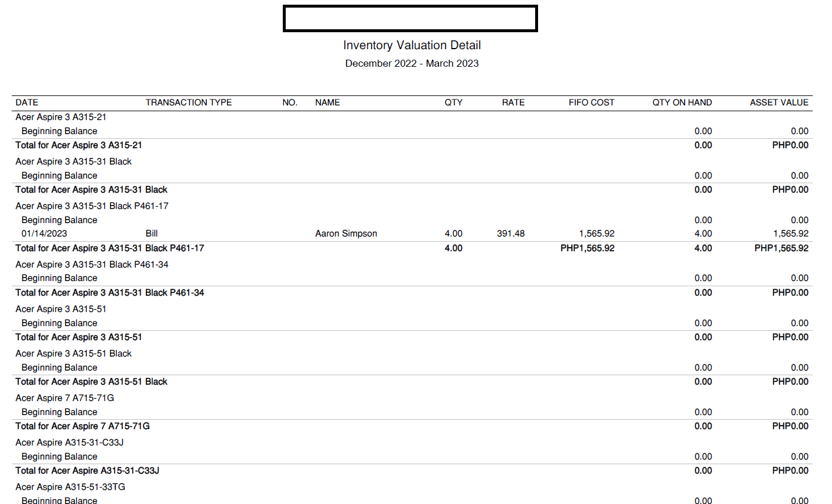
Task: Click the RATE column header
Action: pyautogui.click(x=513, y=102)
